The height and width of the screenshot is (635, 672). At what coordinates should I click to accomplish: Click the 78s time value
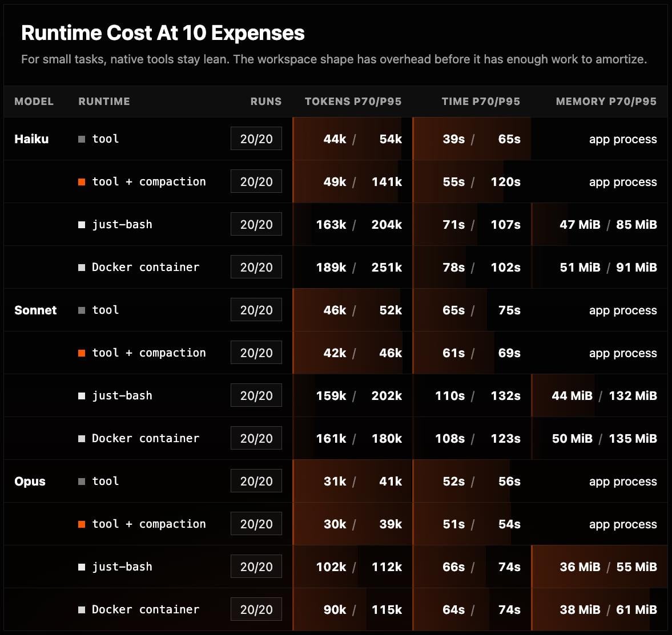[453, 267]
